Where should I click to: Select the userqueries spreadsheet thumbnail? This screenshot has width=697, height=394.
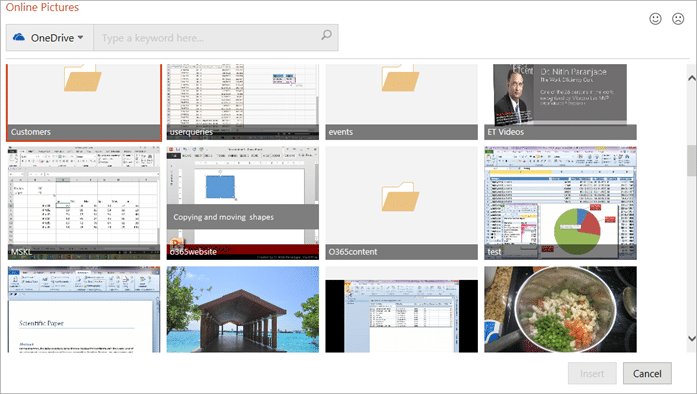(x=243, y=102)
